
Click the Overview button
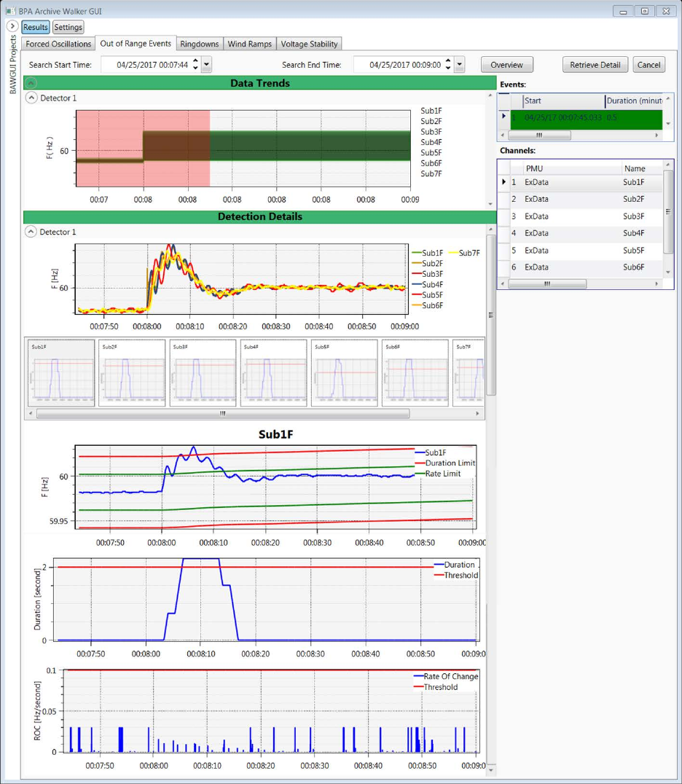coord(506,65)
